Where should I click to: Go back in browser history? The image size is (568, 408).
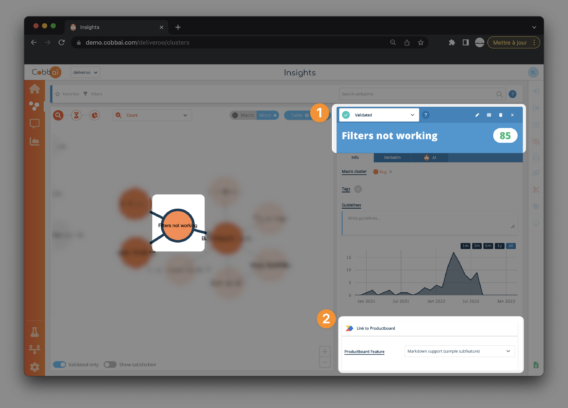(34, 42)
